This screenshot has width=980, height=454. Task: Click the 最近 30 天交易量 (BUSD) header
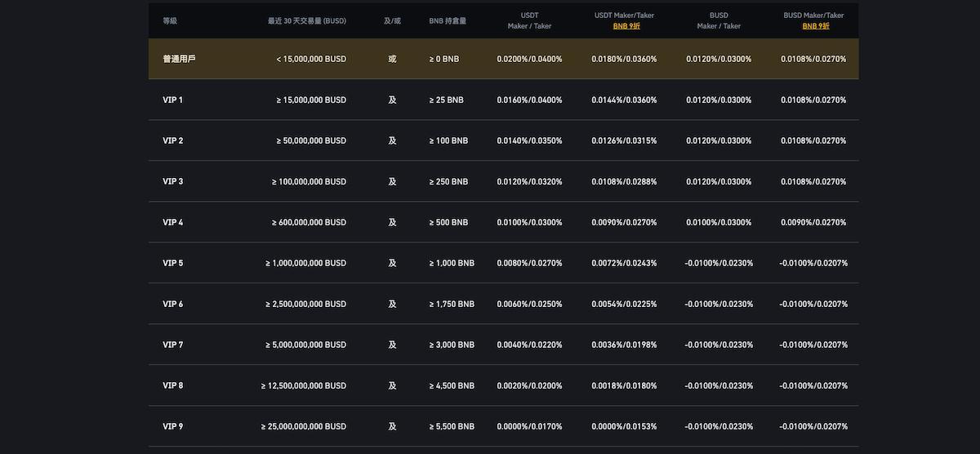pyautogui.click(x=306, y=20)
